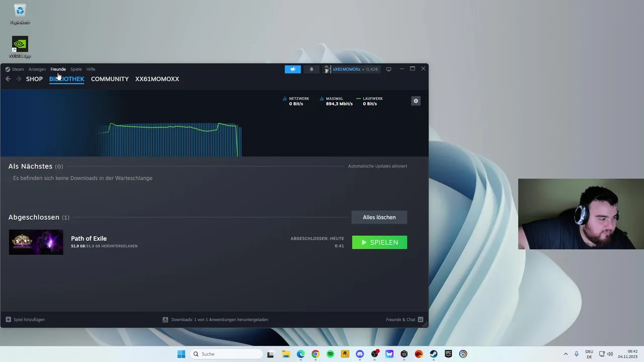Open the Steam announcements megaphone button
The height and width of the screenshot is (362, 644).
[x=293, y=69]
